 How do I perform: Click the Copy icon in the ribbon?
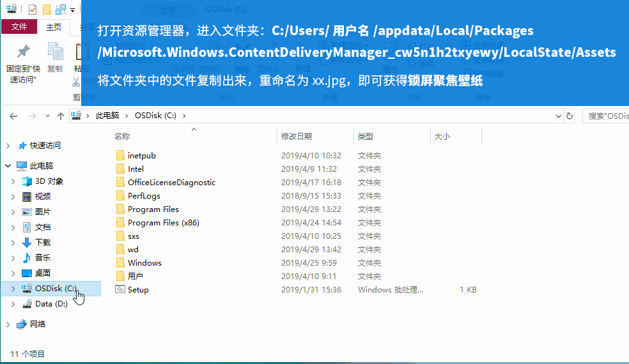55,52
